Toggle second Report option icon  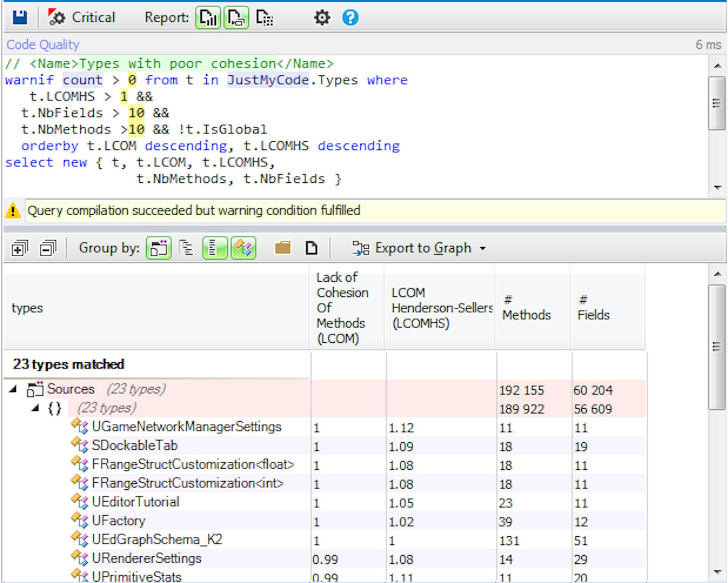click(x=236, y=17)
